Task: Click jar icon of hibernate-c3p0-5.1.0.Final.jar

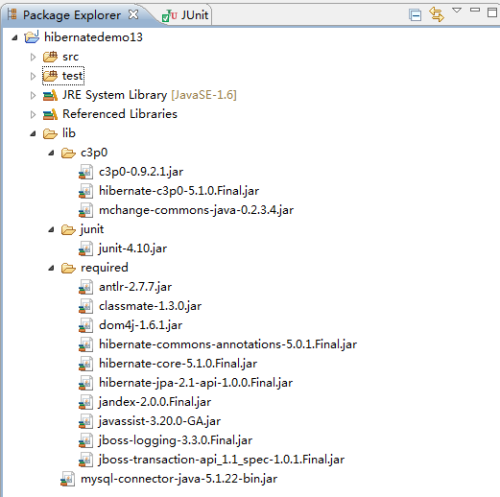Action: point(86,191)
